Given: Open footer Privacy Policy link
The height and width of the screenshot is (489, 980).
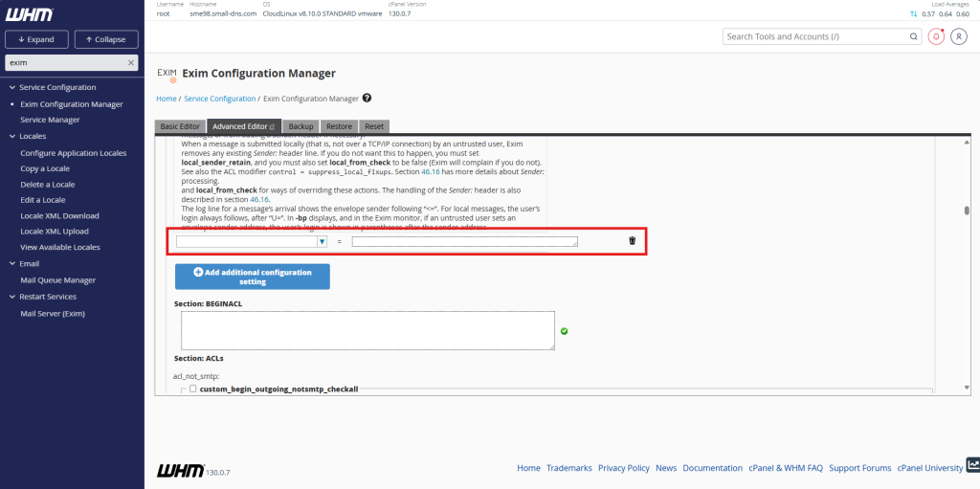Looking at the screenshot, I should pos(624,468).
